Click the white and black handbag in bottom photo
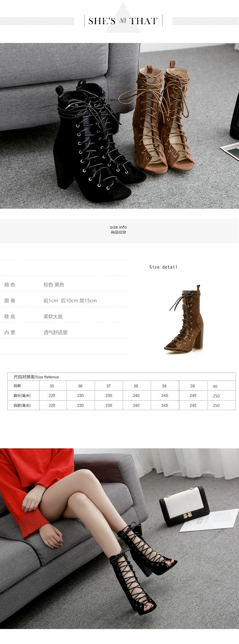Image resolution: width=239 pixels, height=644 pixels. 184,506
